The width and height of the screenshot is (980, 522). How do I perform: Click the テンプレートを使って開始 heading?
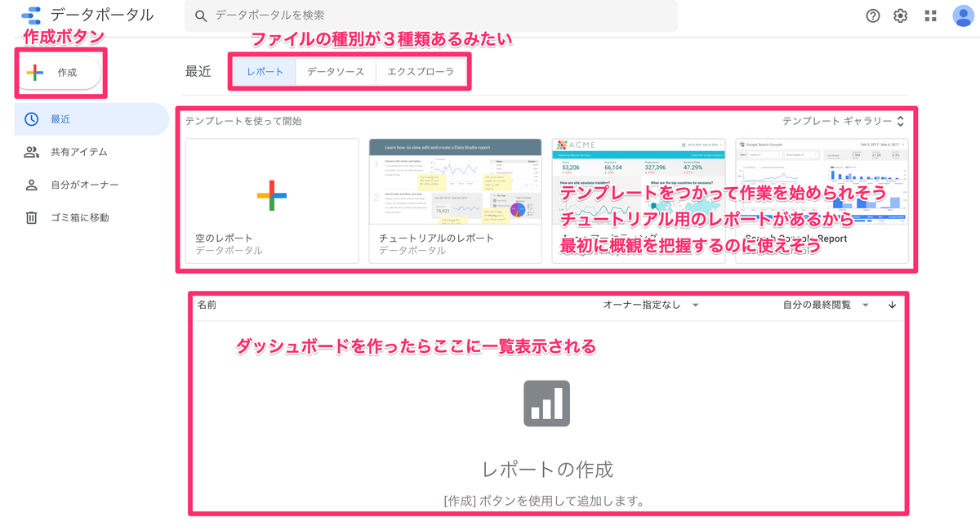tap(243, 121)
